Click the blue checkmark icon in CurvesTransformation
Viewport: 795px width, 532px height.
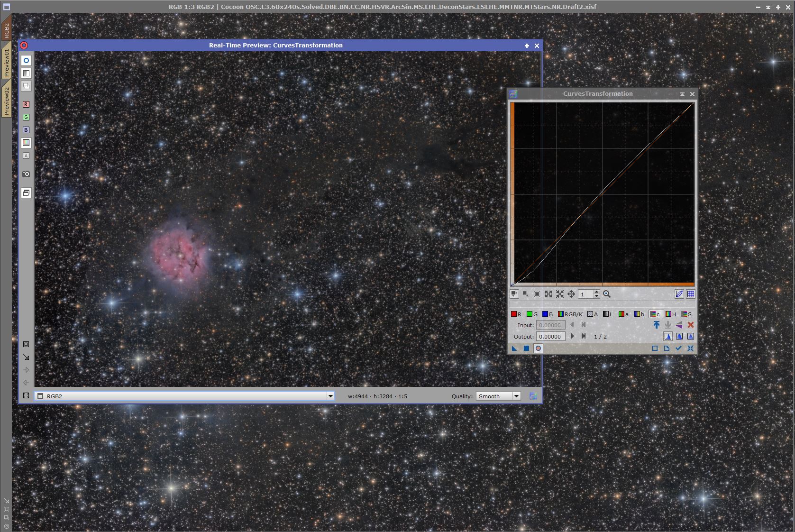click(678, 349)
